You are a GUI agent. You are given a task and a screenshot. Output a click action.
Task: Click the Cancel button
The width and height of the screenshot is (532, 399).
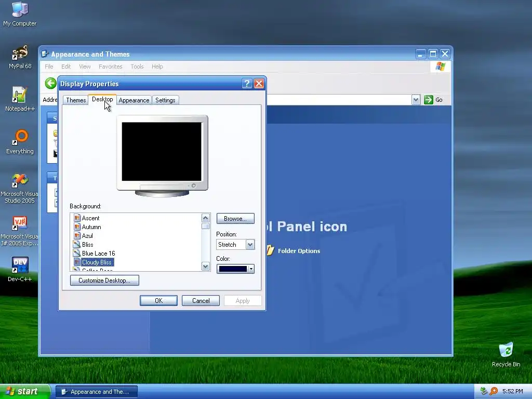click(201, 301)
